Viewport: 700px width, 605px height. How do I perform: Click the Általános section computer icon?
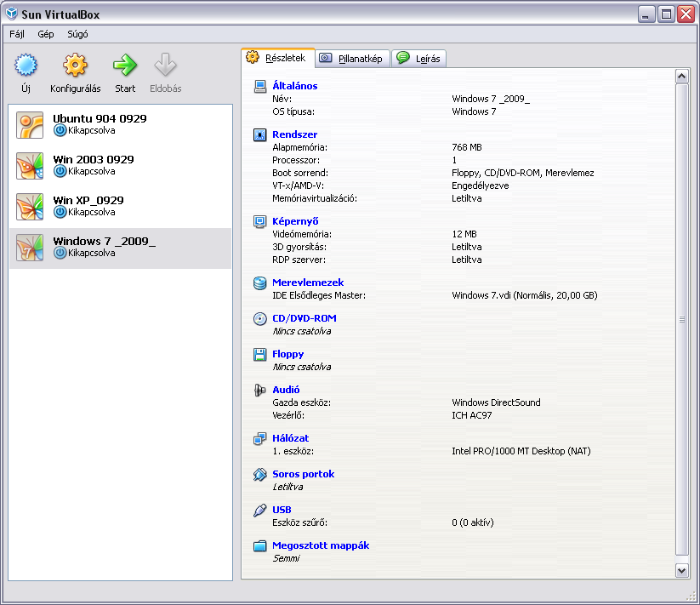[x=260, y=86]
